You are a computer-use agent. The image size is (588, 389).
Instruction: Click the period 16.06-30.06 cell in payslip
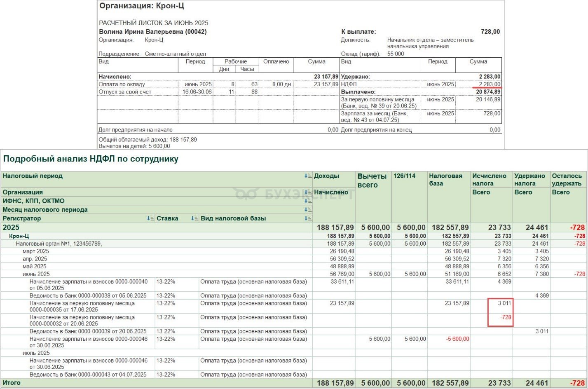point(197,92)
